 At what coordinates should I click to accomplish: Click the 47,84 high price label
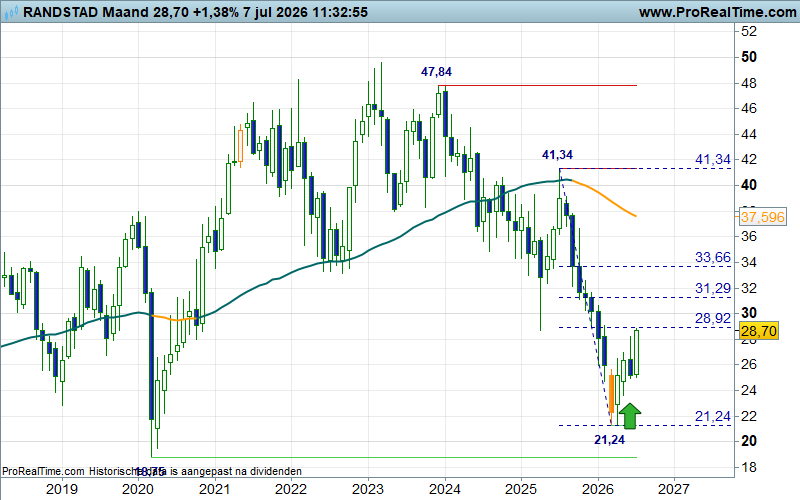click(x=436, y=72)
